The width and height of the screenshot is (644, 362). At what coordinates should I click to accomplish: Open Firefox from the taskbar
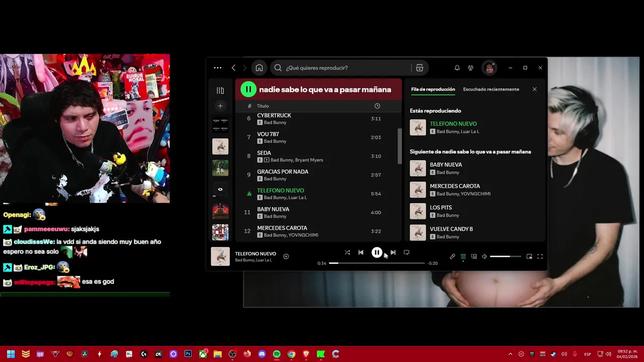247,354
